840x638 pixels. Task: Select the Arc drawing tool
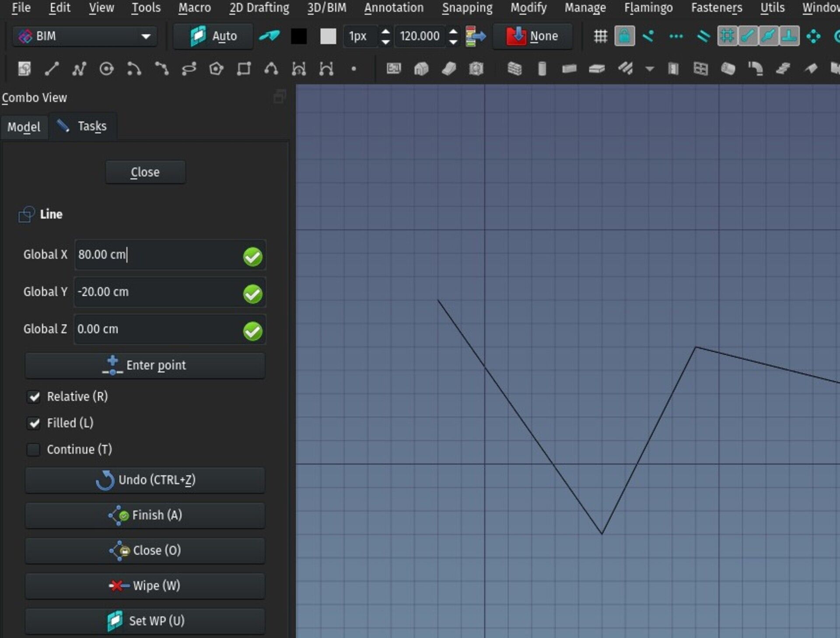point(134,69)
